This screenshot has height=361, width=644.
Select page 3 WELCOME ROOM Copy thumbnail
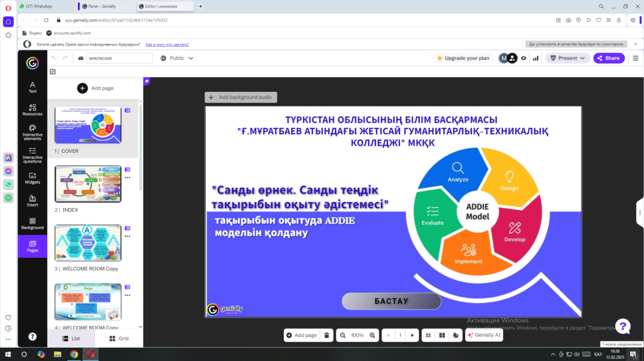pyautogui.click(x=88, y=243)
